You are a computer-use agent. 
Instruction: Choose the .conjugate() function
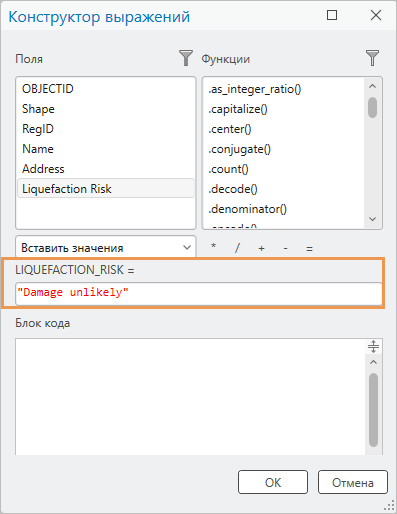(239, 149)
